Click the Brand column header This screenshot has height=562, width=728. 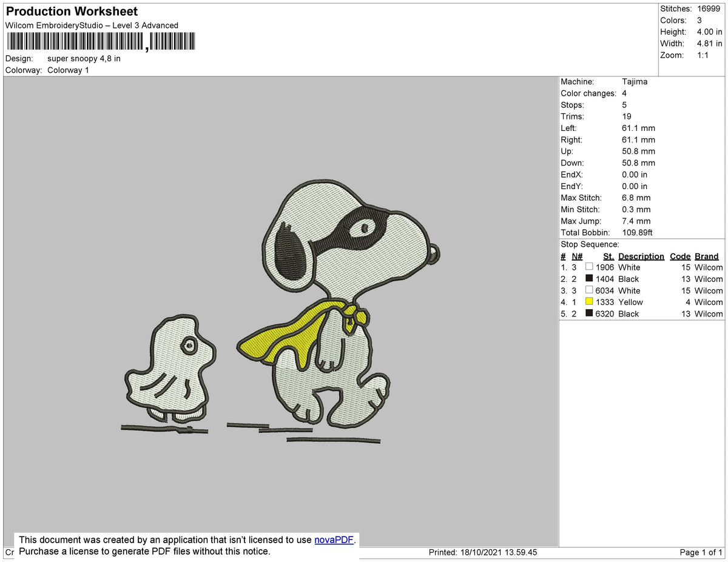706,256
